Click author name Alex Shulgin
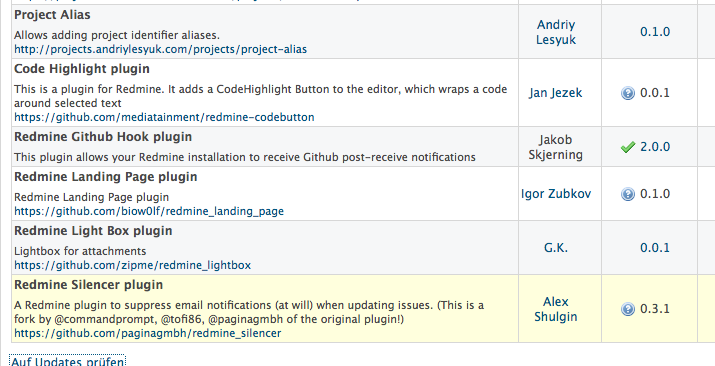Image resolution: width=715 pixels, height=366 pixels. pyautogui.click(x=555, y=309)
